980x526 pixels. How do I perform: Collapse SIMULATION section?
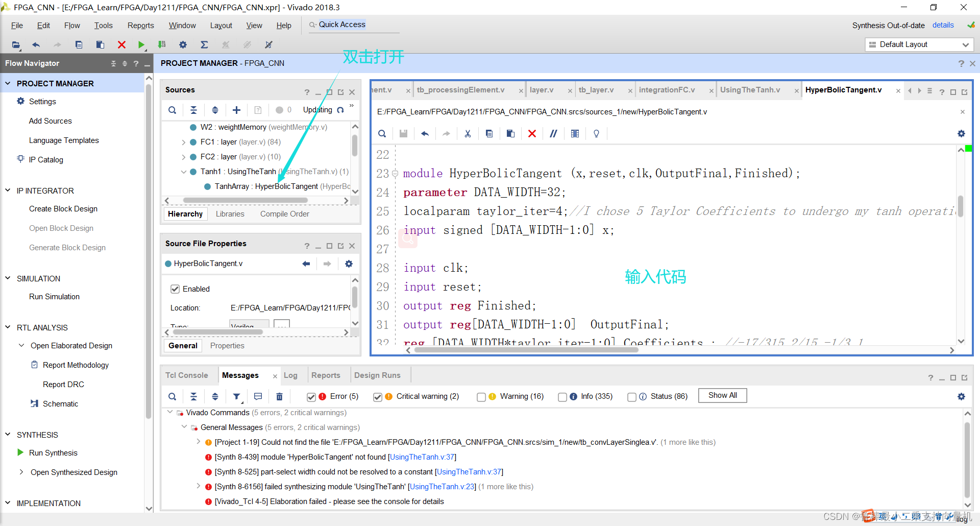pyautogui.click(x=8, y=278)
